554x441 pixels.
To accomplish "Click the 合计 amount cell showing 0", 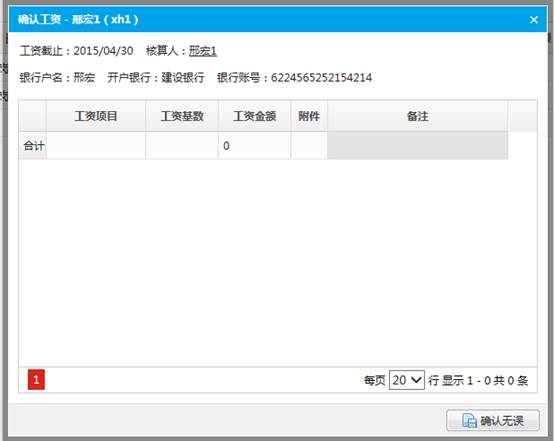I will [254, 146].
